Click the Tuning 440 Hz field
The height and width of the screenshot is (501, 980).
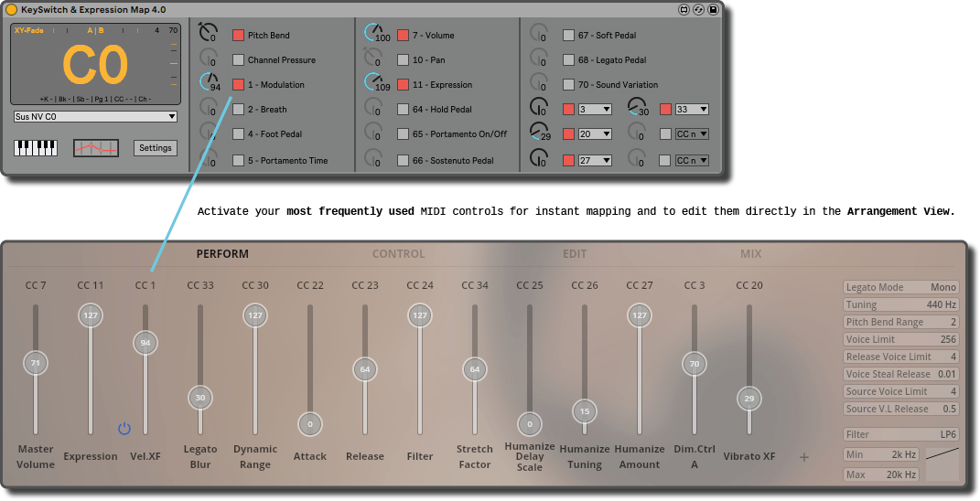tap(900, 304)
